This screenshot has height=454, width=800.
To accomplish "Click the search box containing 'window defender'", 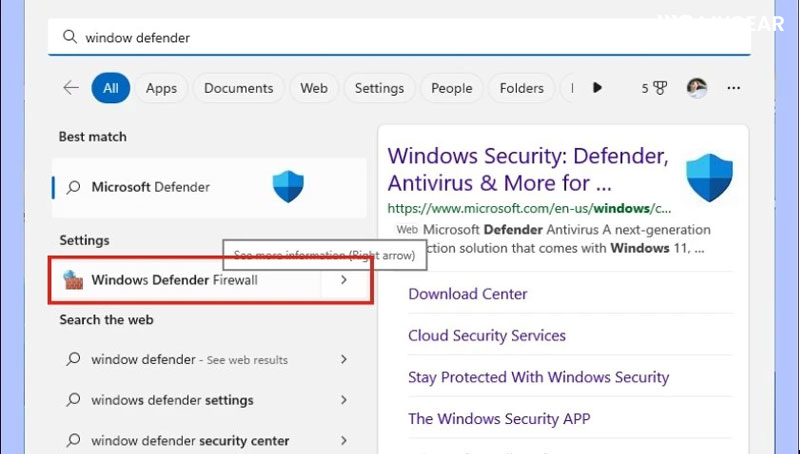I will [x=400, y=37].
